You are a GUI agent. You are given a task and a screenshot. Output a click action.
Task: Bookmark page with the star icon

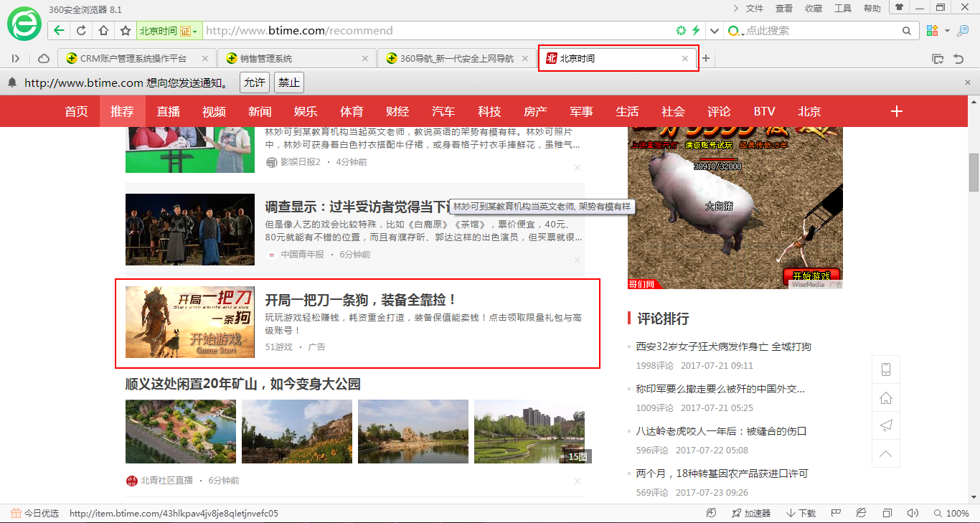126,31
